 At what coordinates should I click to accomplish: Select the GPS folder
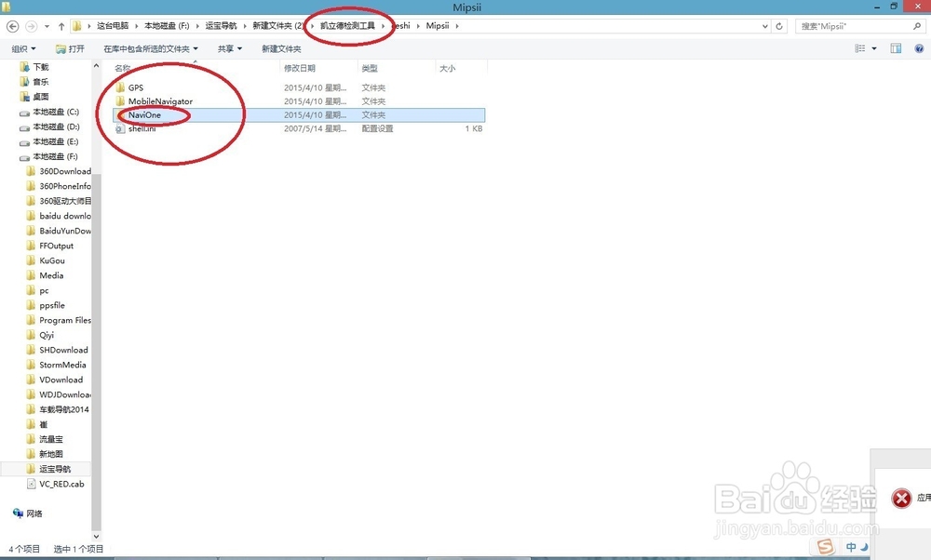click(135, 87)
